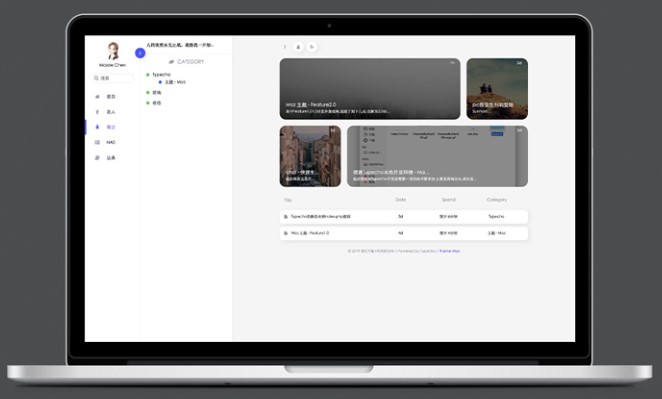
Task: Select the third green-dot category
Action: tap(157, 103)
